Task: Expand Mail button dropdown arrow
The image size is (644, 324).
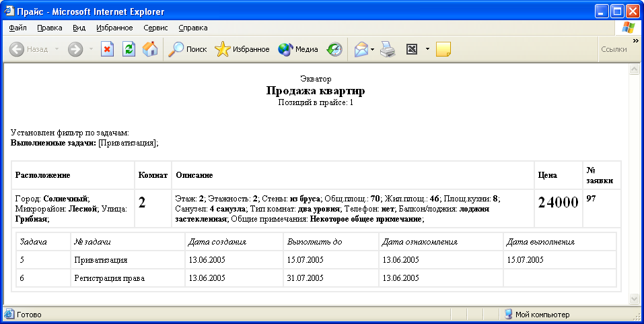Action: 373,49
